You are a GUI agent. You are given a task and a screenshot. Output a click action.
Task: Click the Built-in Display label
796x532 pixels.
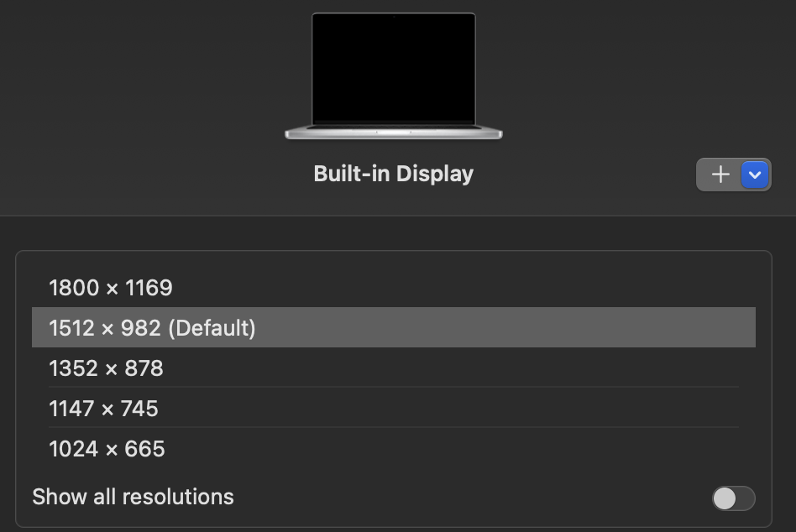394,174
